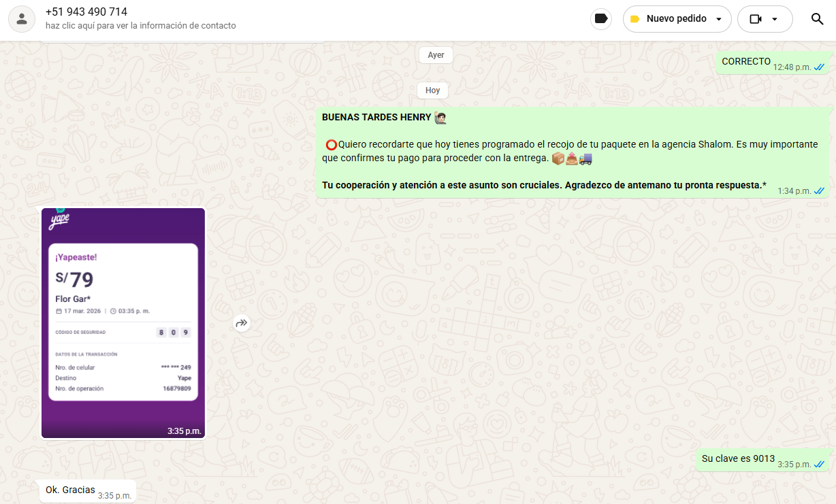Click double check ticks on 1:34 p.m. message
836x504 pixels.
click(819, 191)
